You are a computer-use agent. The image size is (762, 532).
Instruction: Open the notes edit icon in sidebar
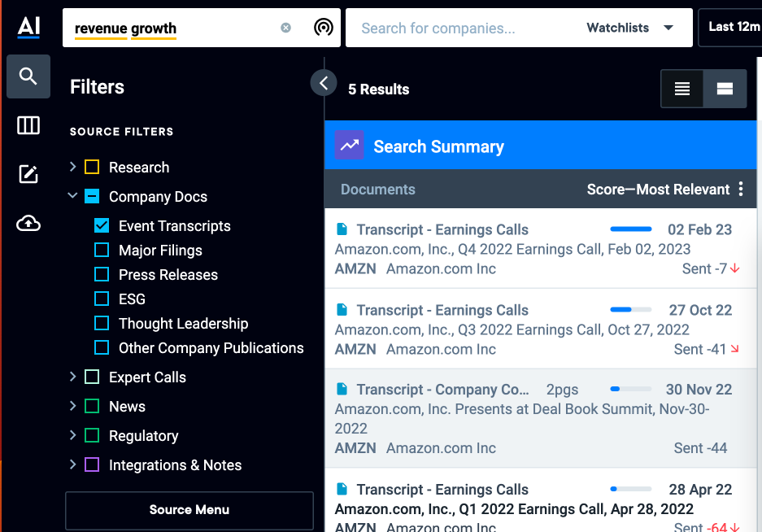(x=28, y=174)
